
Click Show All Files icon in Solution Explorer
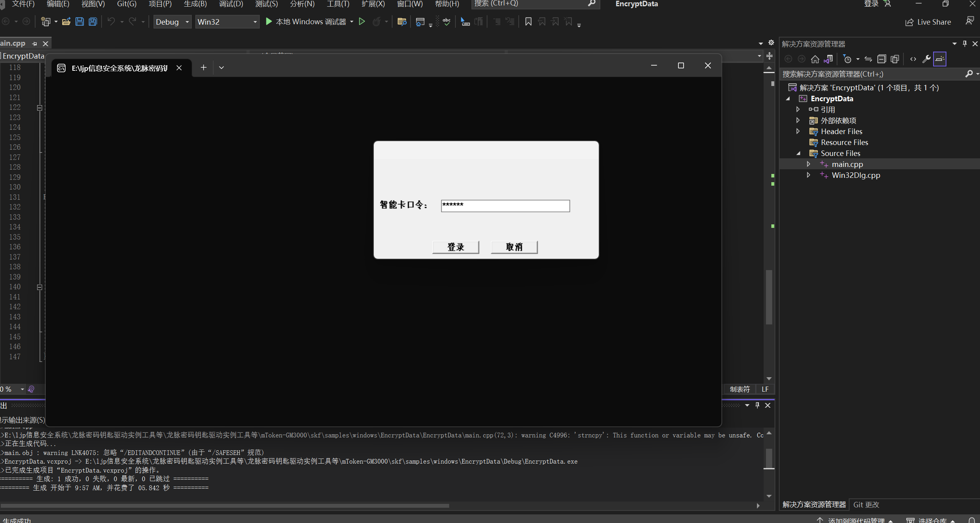pos(895,59)
